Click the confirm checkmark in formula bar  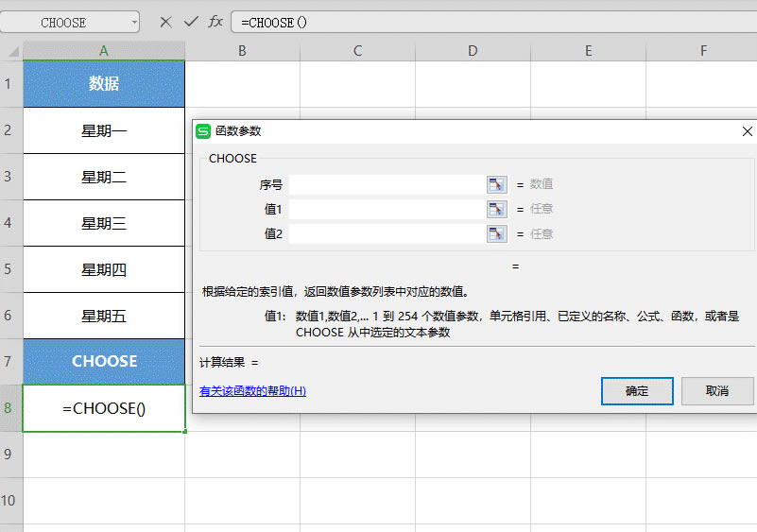pyautogui.click(x=191, y=22)
